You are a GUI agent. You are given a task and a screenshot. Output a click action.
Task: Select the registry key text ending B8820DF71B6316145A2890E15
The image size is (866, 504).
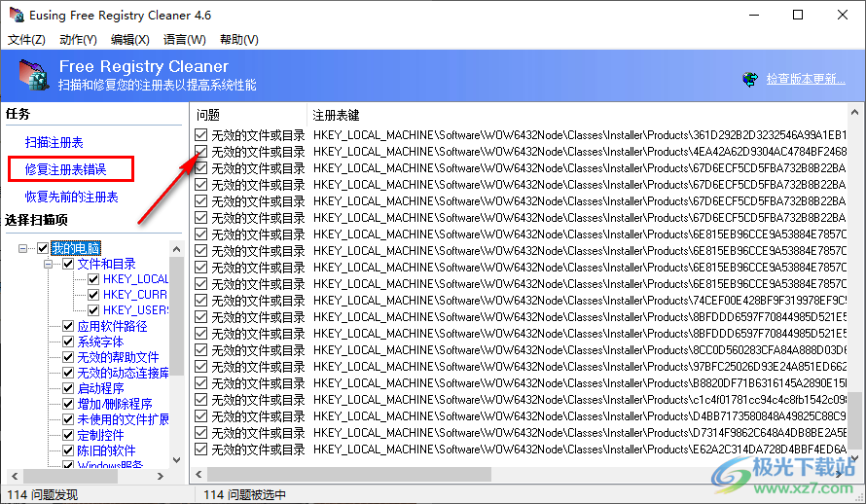[x=580, y=383]
